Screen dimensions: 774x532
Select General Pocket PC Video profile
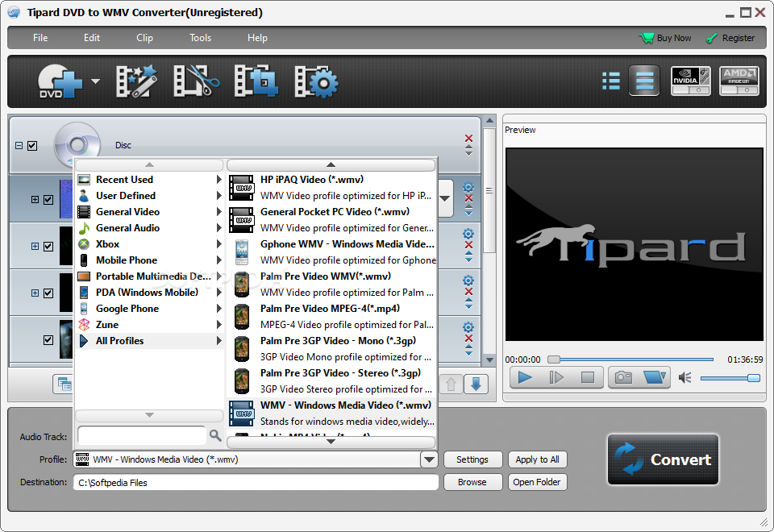pos(331,219)
